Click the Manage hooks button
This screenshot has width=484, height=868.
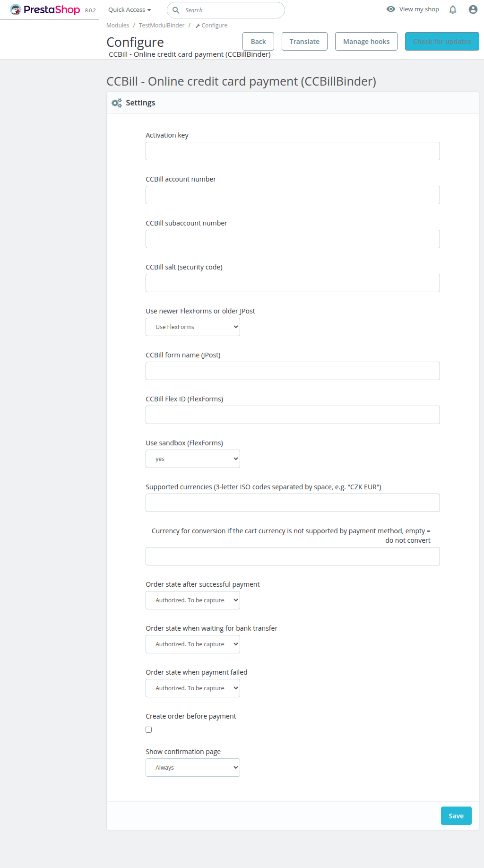pos(366,42)
